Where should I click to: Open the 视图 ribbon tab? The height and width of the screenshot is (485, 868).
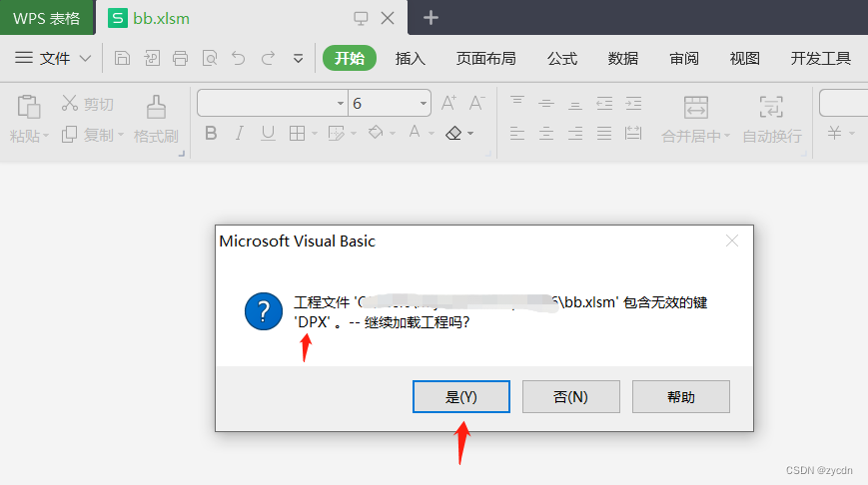(744, 58)
